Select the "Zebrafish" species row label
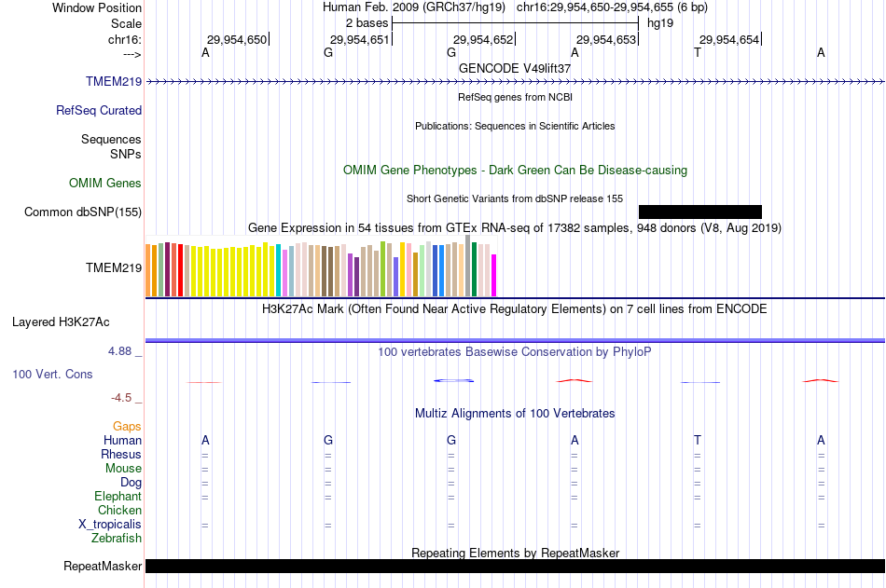Viewport: 886px width, 588px height. [x=117, y=538]
